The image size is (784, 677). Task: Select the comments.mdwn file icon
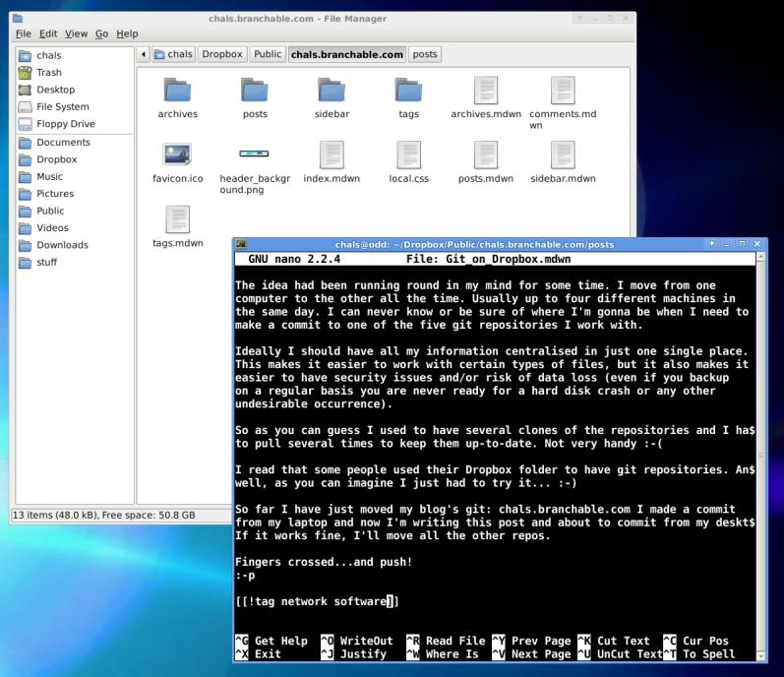563,91
